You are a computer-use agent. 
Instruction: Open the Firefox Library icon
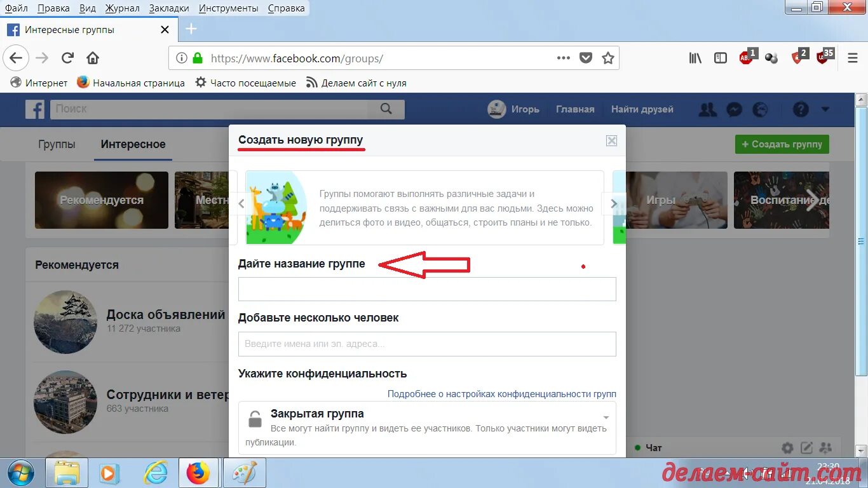click(696, 58)
